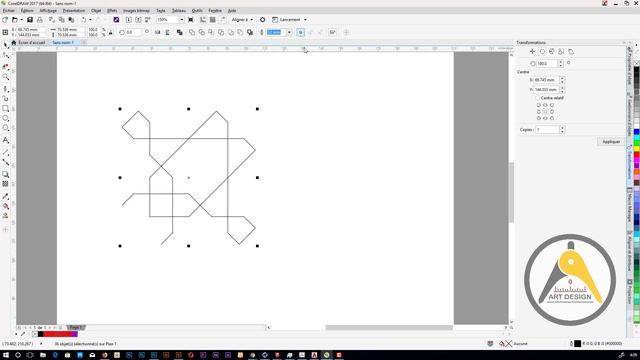Viewport: 640px width, 360px height.
Task: Select top-right anchor point radio button
Action: [x=552, y=105]
